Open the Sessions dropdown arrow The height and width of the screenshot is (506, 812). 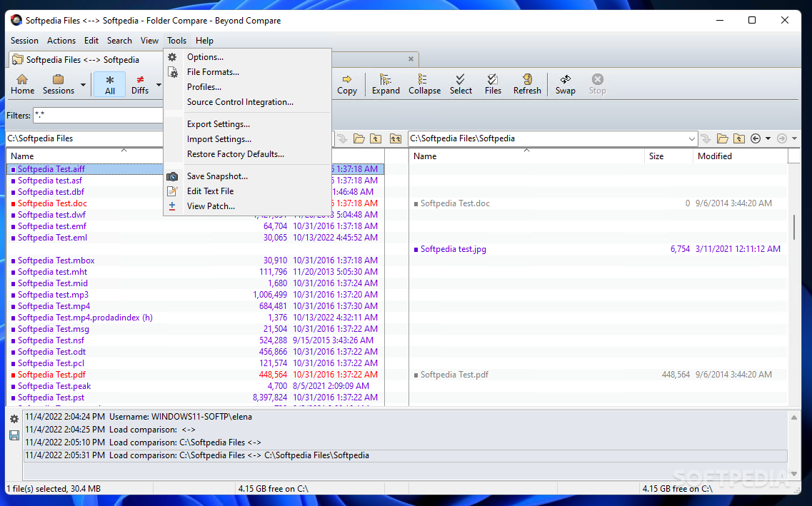point(83,85)
